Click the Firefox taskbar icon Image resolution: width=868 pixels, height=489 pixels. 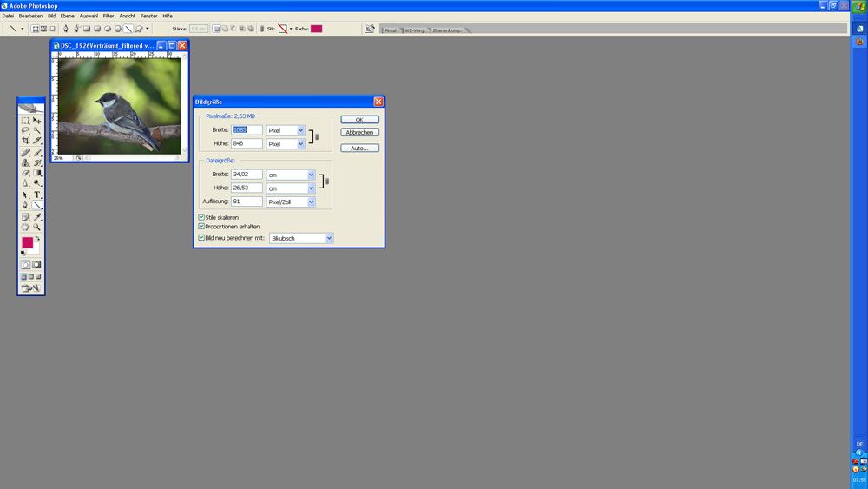859,42
